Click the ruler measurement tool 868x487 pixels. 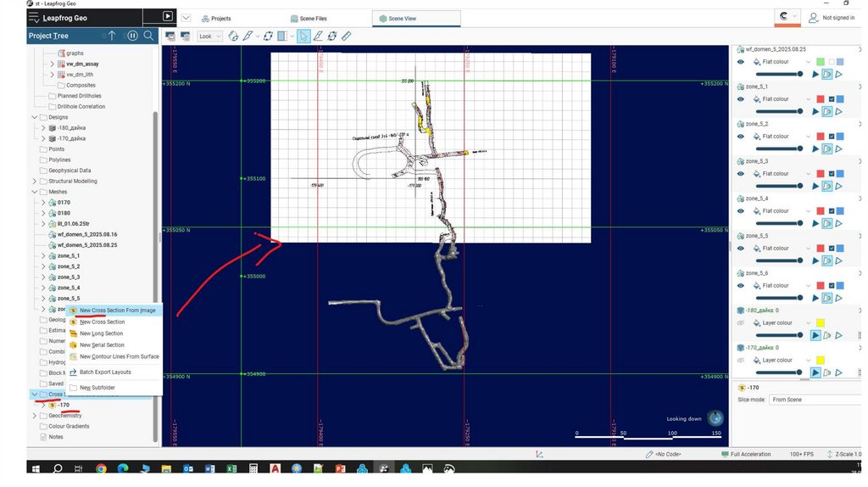pos(346,36)
